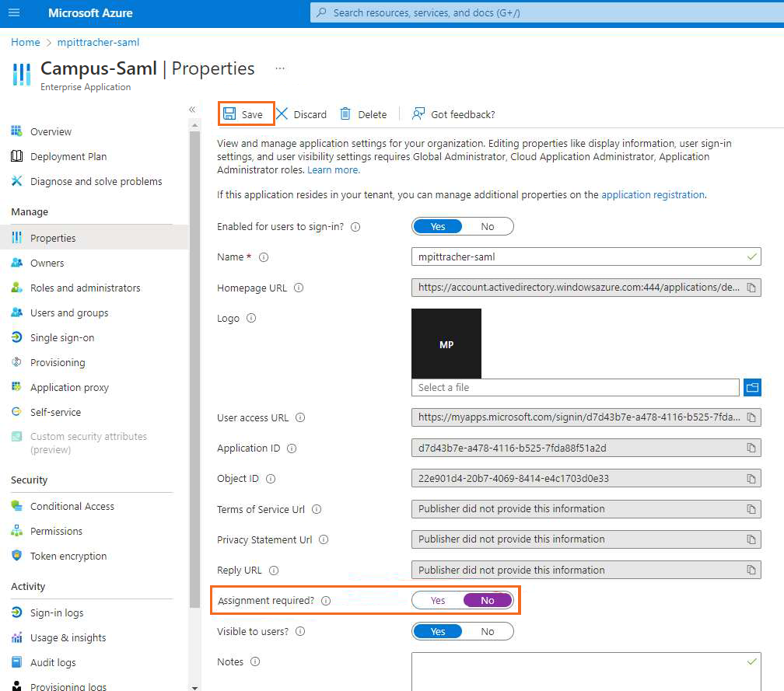
Task: Copy the Homepage URL
Action: point(751,288)
